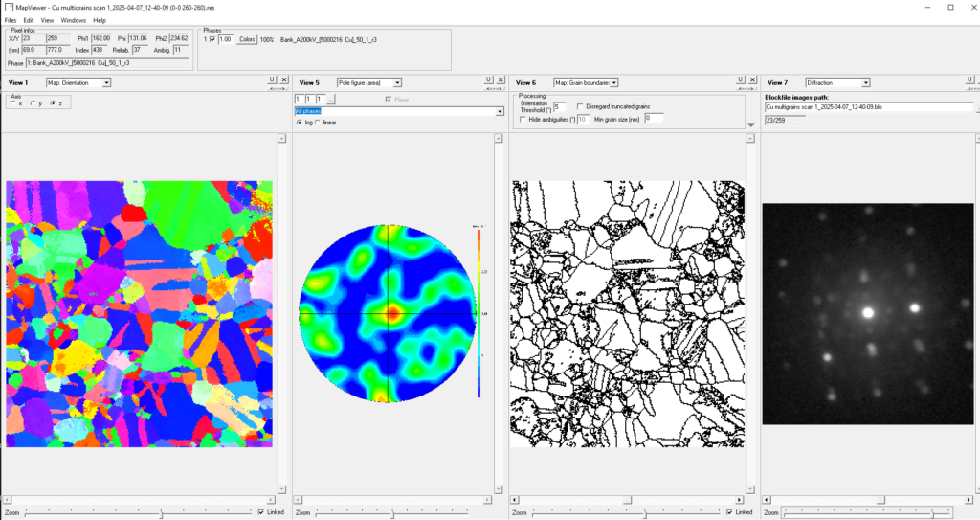Click the U button in View 5 header
Image resolution: width=980 pixels, height=520 pixels.
tap(488, 79)
